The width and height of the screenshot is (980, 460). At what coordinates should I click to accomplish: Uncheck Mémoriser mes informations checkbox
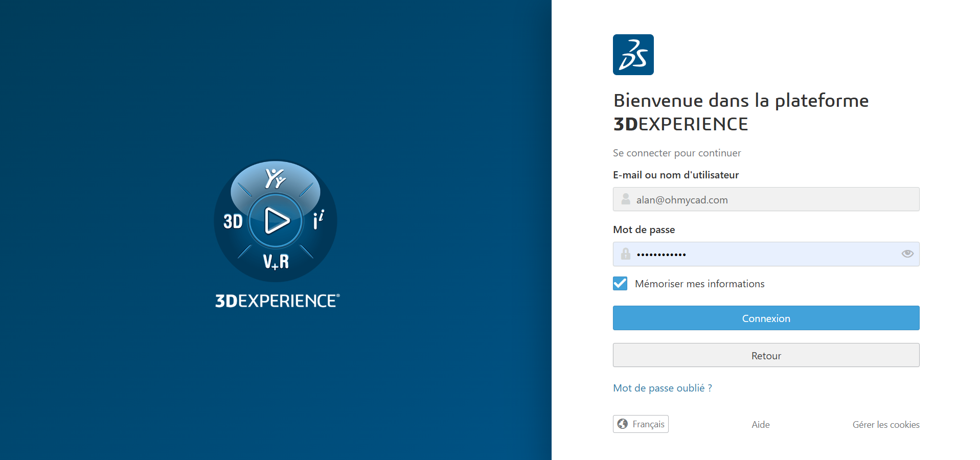coord(620,284)
